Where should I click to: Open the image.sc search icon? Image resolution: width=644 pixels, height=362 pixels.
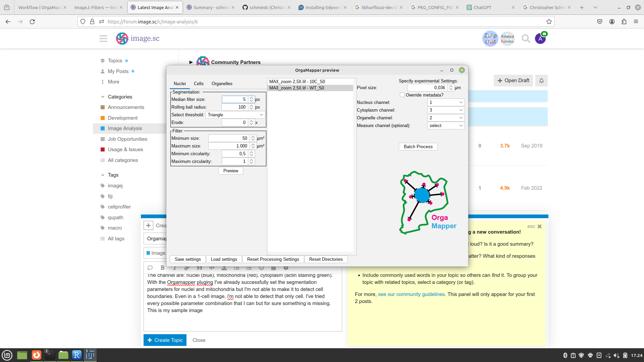(526, 38)
